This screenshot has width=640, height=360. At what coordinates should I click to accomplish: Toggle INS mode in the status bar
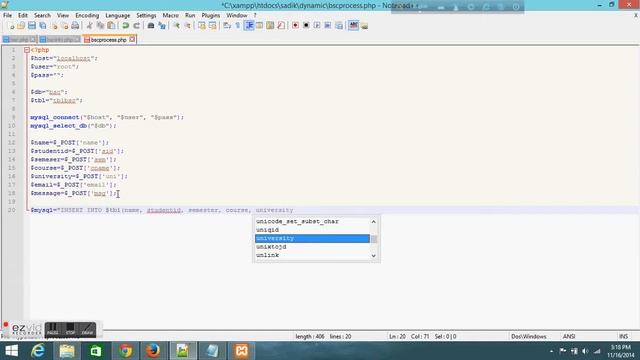click(x=623, y=337)
